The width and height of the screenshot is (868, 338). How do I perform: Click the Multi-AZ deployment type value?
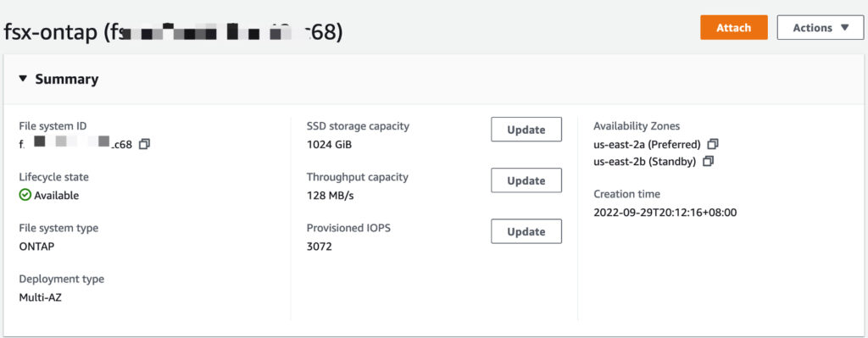pyautogui.click(x=41, y=297)
